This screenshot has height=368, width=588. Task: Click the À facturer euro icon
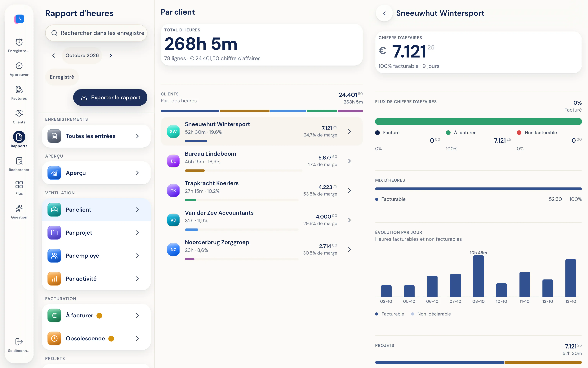54,315
